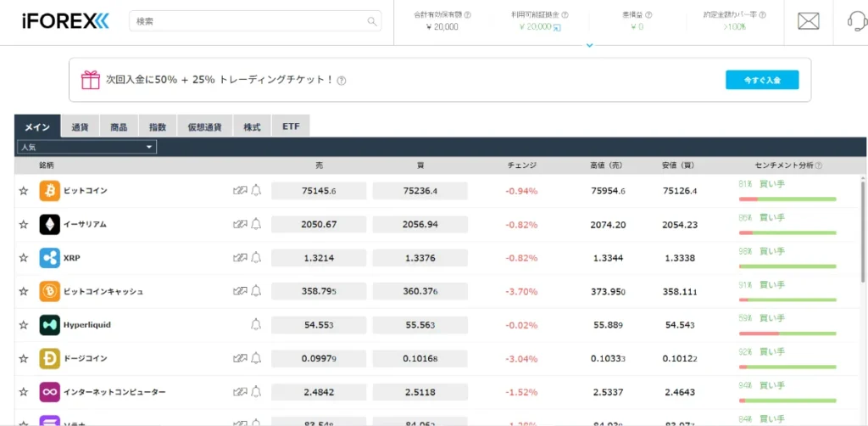Click the search magnifier icon
Viewport: 868px width, 426px height.
click(372, 21)
